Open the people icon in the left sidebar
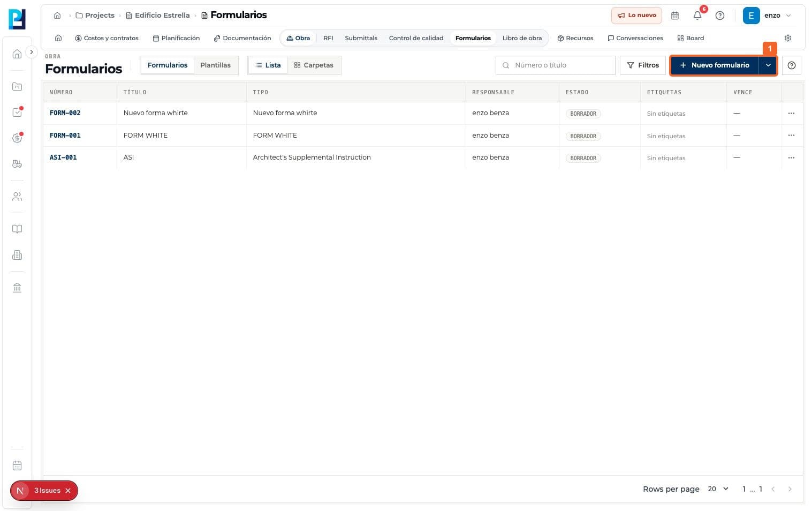 [17, 197]
